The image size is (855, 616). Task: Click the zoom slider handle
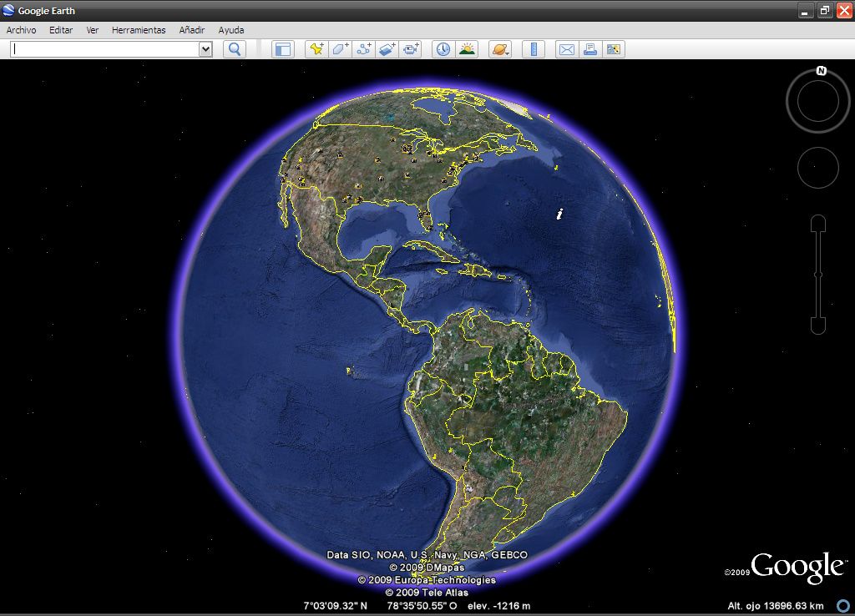(818, 275)
